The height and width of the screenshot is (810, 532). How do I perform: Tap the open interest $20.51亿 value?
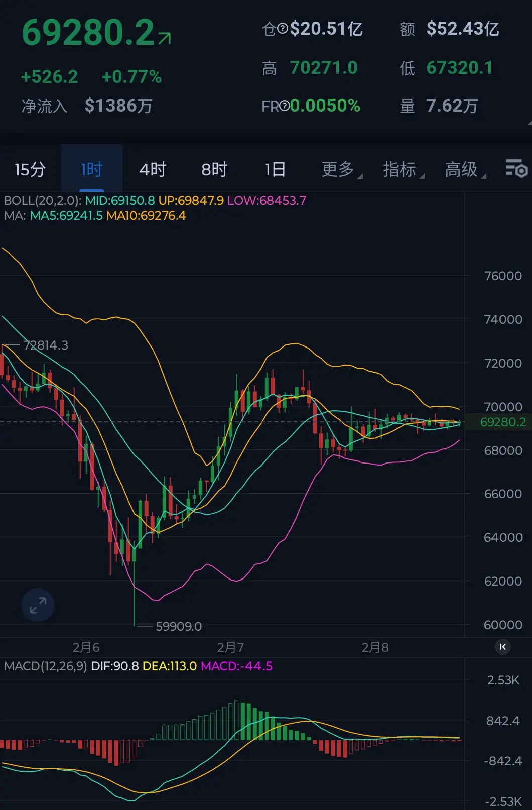(x=326, y=29)
